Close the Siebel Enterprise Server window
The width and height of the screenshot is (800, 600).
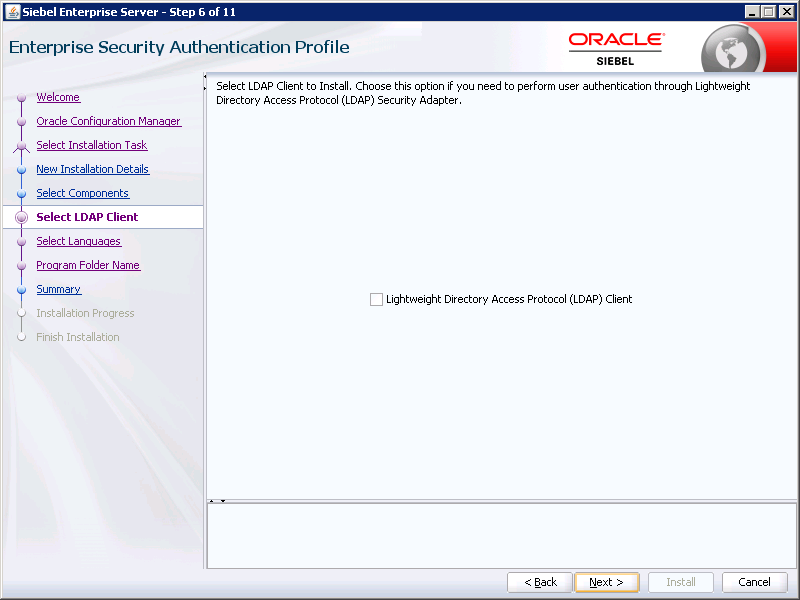(787, 11)
